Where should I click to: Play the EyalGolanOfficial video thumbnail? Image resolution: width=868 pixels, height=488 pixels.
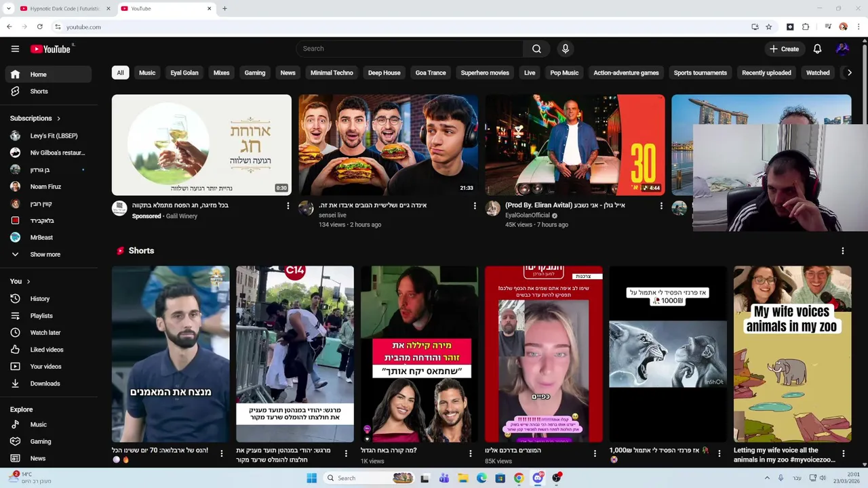coord(575,145)
